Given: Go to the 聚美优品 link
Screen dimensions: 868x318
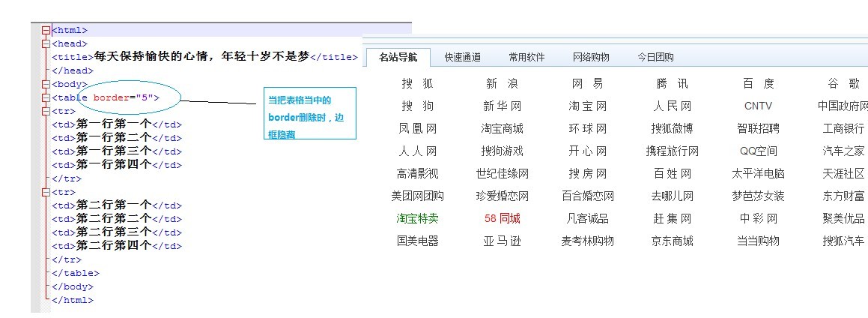Looking at the screenshot, I should (x=843, y=218).
